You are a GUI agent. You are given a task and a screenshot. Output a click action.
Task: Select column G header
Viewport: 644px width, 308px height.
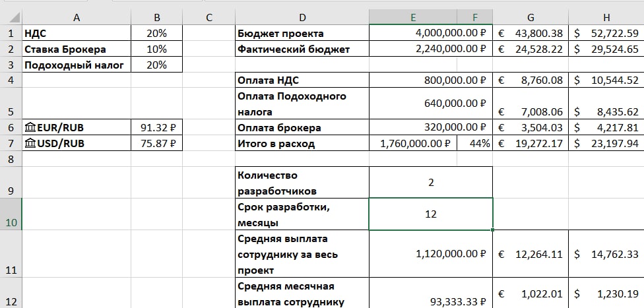coord(531,17)
